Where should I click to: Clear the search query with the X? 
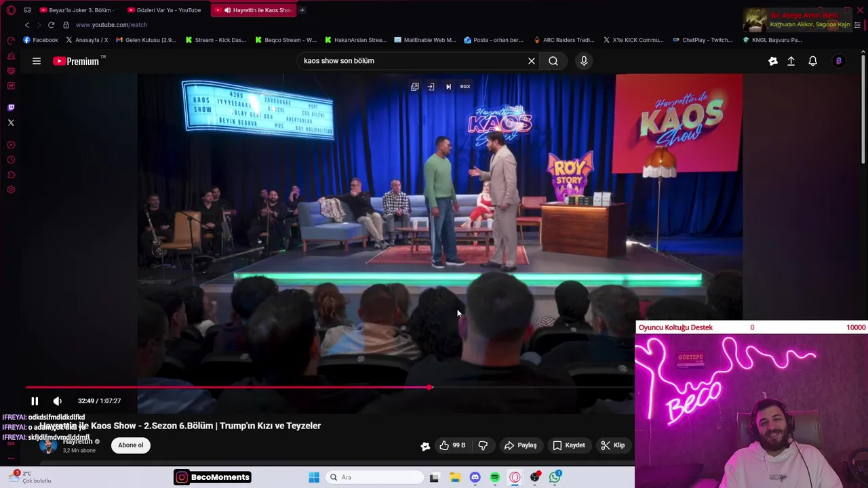click(x=532, y=61)
